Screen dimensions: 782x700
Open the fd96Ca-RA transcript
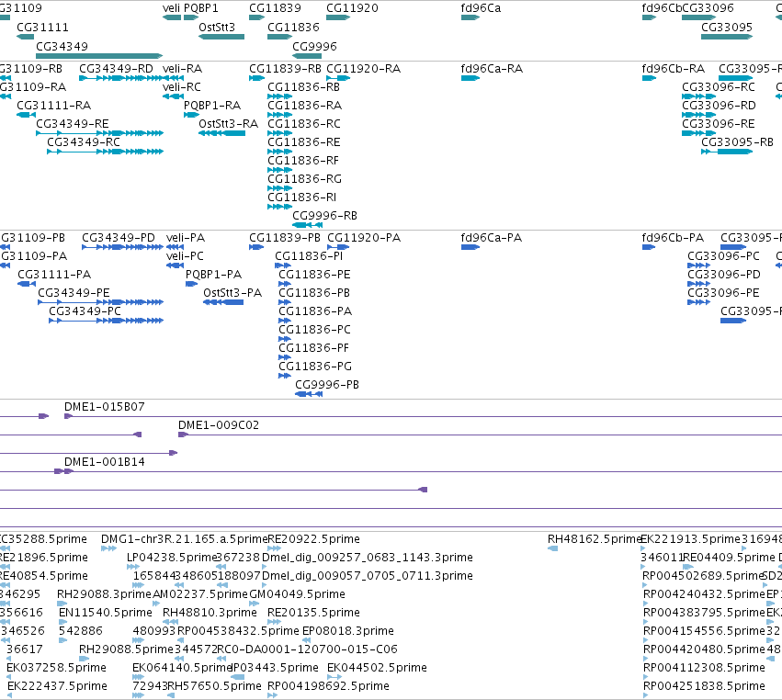[492, 69]
